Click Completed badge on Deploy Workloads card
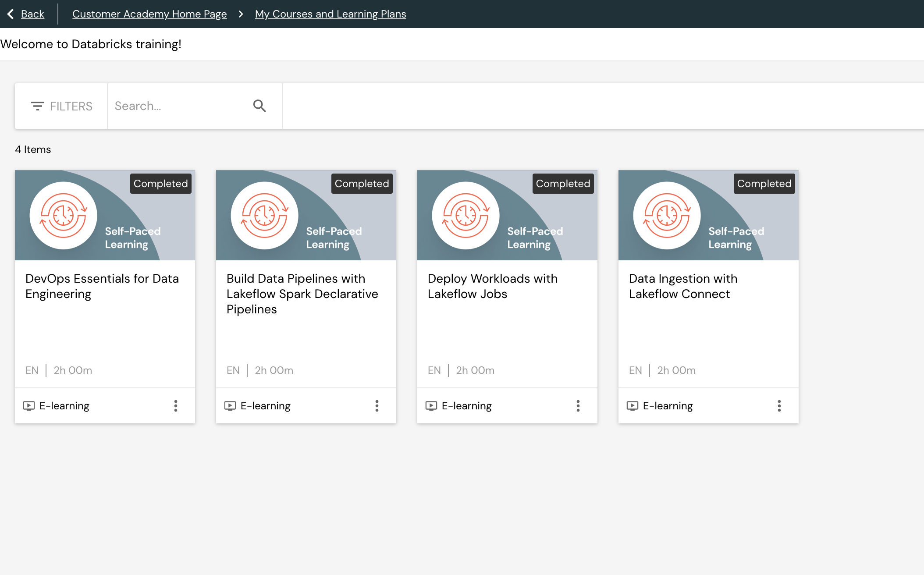The width and height of the screenshot is (924, 575). [x=563, y=184]
